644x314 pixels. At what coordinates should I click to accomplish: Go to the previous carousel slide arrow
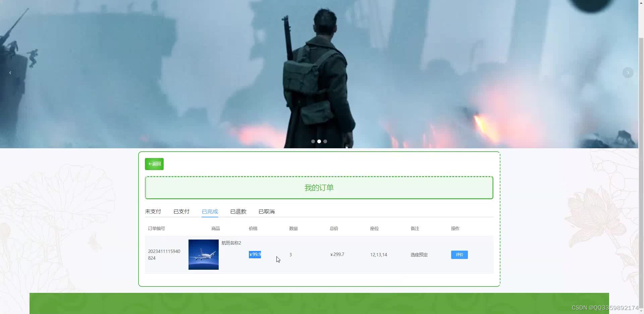[10, 72]
